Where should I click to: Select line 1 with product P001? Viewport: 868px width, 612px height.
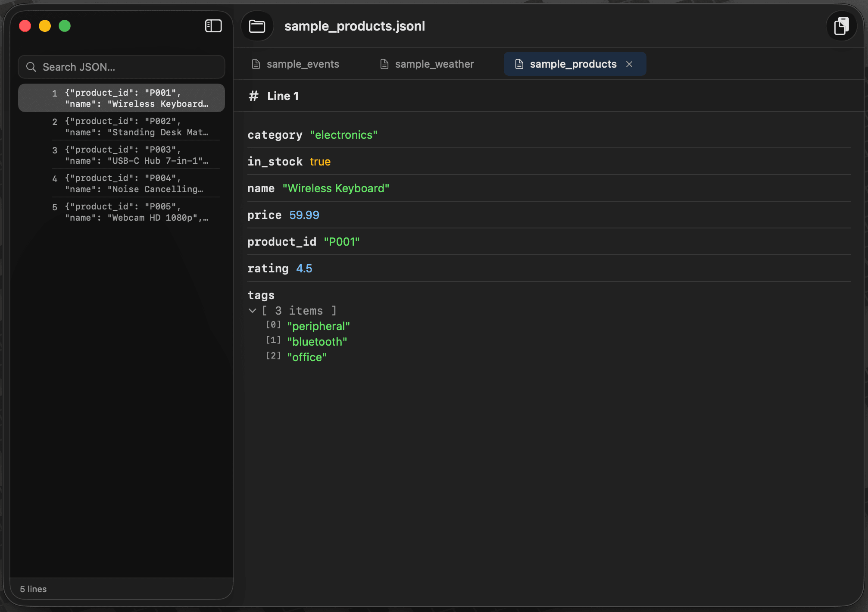[x=122, y=98]
